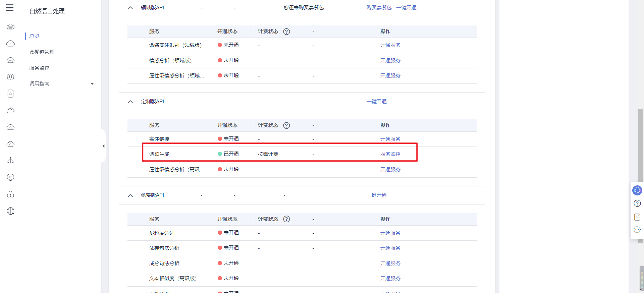Click the cloud with clock hand icon
The width and height of the screenshot is (644, 293).
tap(10, 144)
